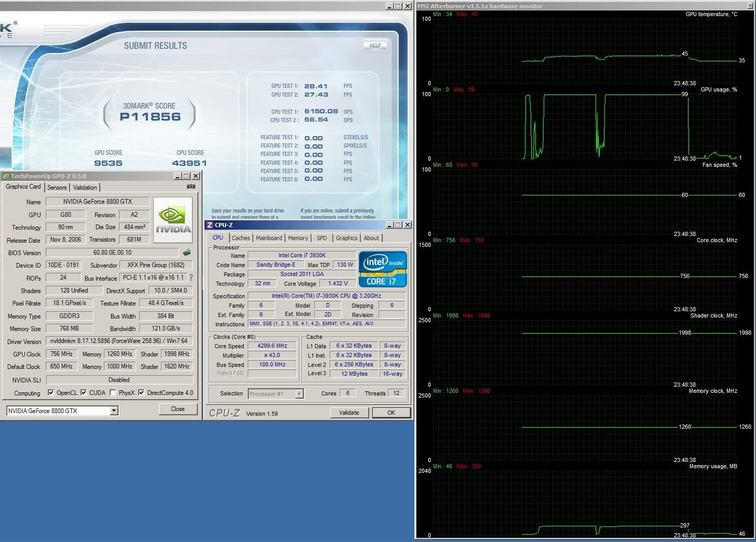Viewport: 756px width, 542px height.
Task: Click the Close button in GPU-Z
Action: click(178, 409)
